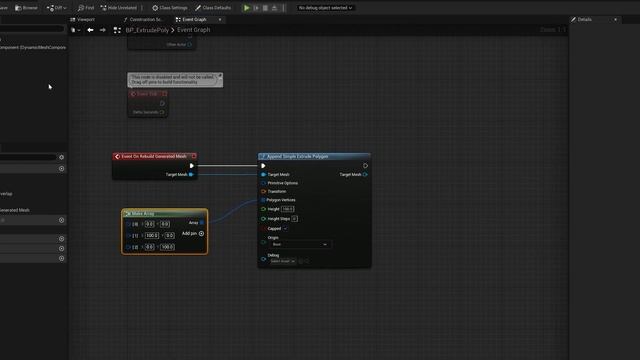Click the delegate pin on Event On Rebuild node
The width and height of the screenshot is (640, 360).
pos(194,156)
